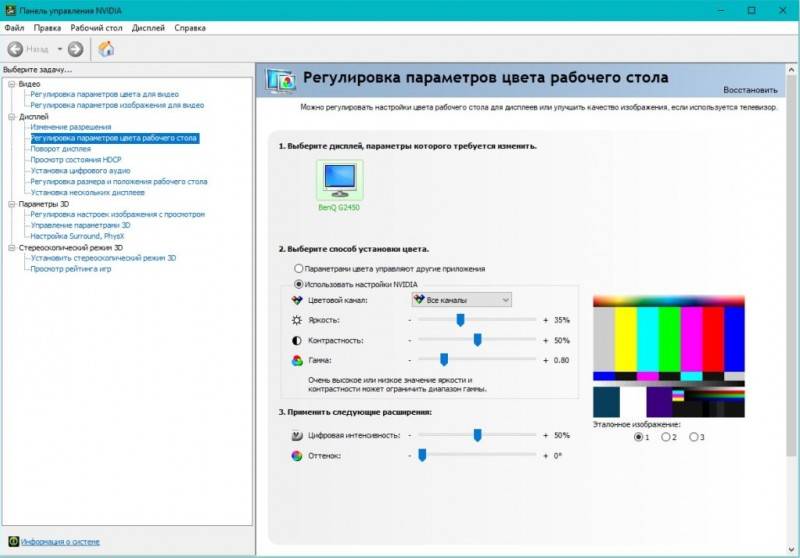Screen dimensions: 800x558
Task: Open the Back history dropdown arrow
Action: pos(60,49)
